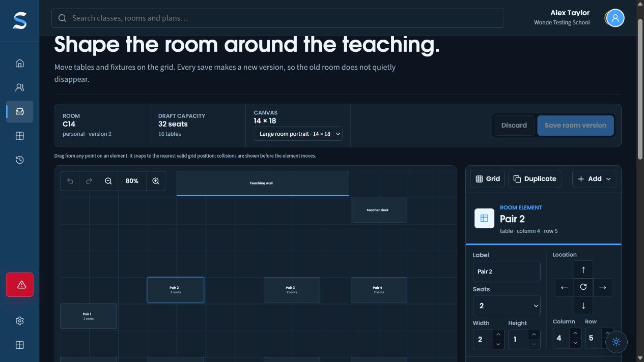The width and height of the screenshot is (644, 362).
Task: Click the Pair 2 table icon
Action: (484, 218)
